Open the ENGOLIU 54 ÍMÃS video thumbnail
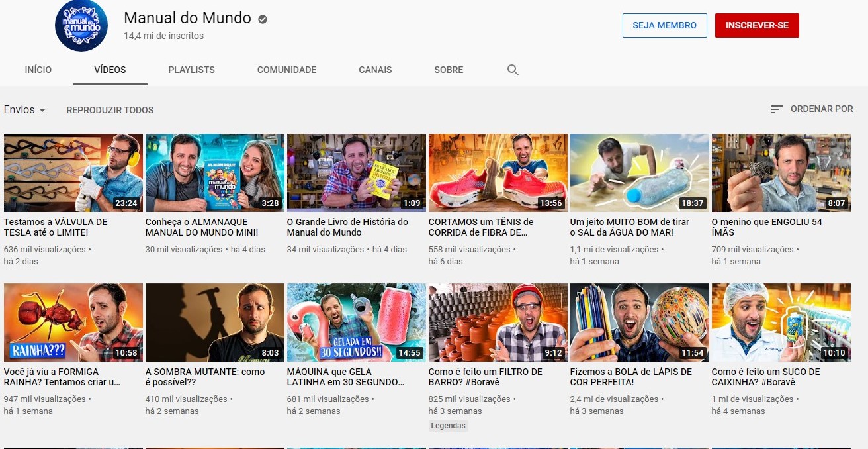This screenshot has height=449, width=868. pos(781,173)
